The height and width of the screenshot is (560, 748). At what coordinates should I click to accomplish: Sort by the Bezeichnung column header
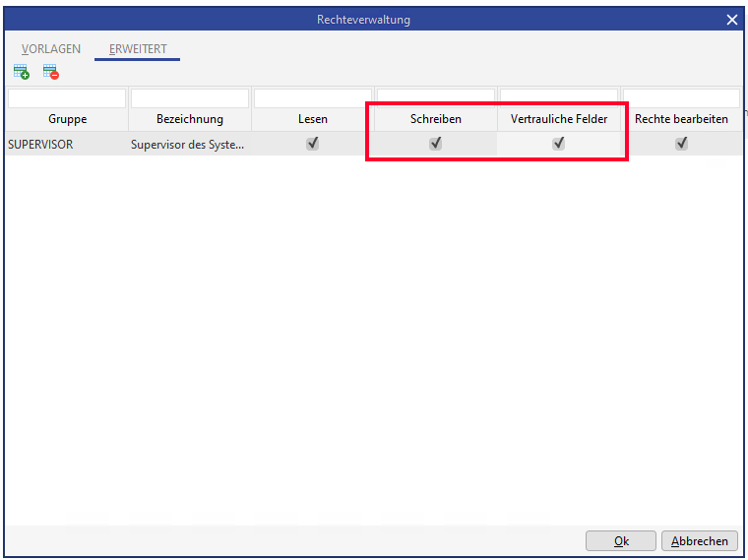coord(190,119)
